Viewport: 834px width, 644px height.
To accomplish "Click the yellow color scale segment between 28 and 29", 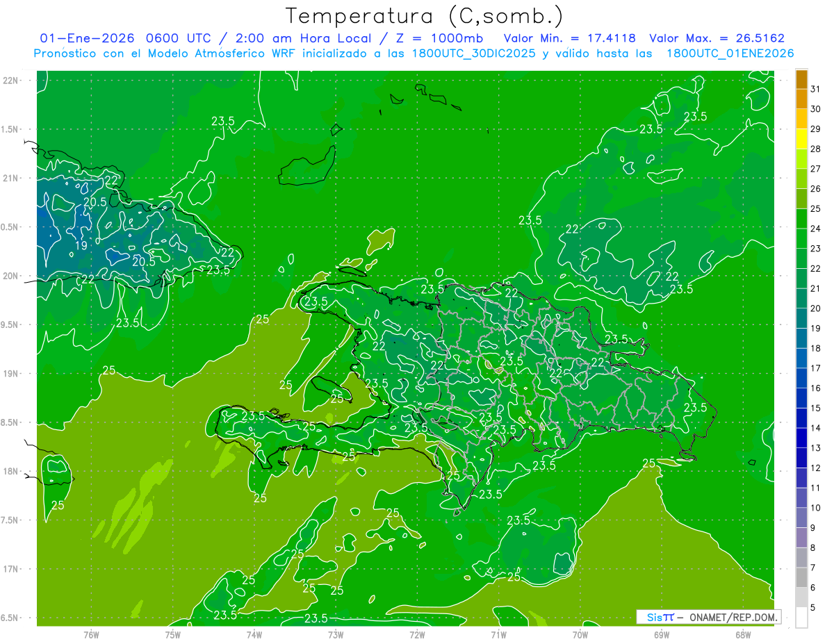I will [x=801, y=139].
